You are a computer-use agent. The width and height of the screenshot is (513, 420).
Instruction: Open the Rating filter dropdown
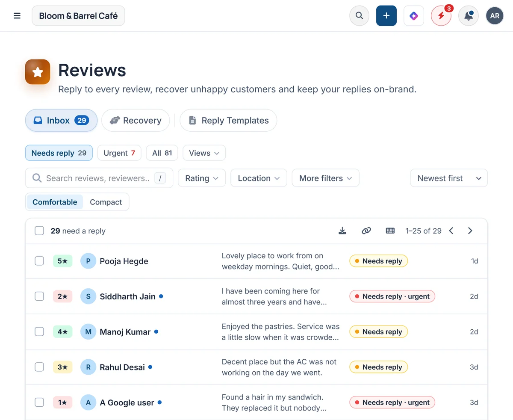coord(202,178)
